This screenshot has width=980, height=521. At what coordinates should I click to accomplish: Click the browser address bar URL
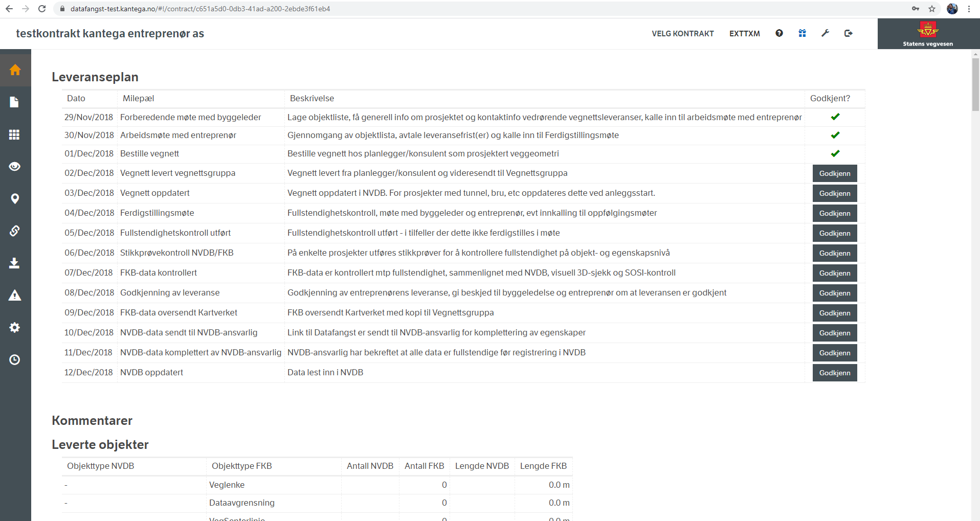[200, 9]
